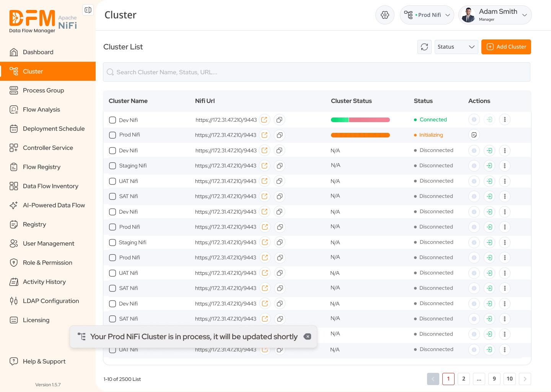The width and height of the screenshot is (551, 392).
Task: Click Cluster Status column header
Action: [x=351, y=101]
